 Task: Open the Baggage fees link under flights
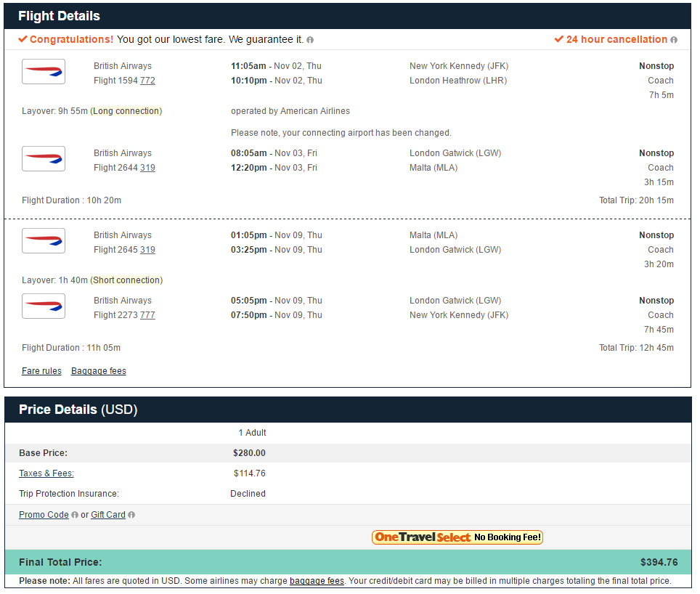coord(99,371)
